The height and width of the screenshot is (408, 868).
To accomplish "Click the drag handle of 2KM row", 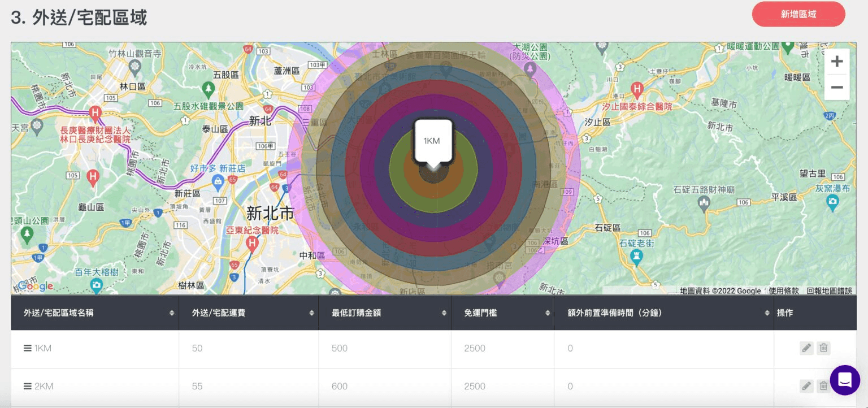I will point(27,387).
